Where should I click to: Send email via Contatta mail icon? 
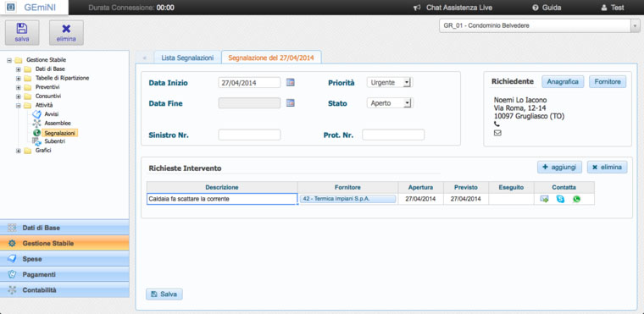point(544,200)
